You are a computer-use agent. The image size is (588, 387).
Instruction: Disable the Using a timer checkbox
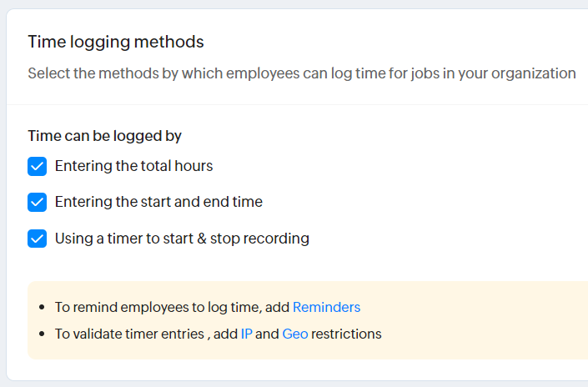pyautogui.click(x=37, y=239)
